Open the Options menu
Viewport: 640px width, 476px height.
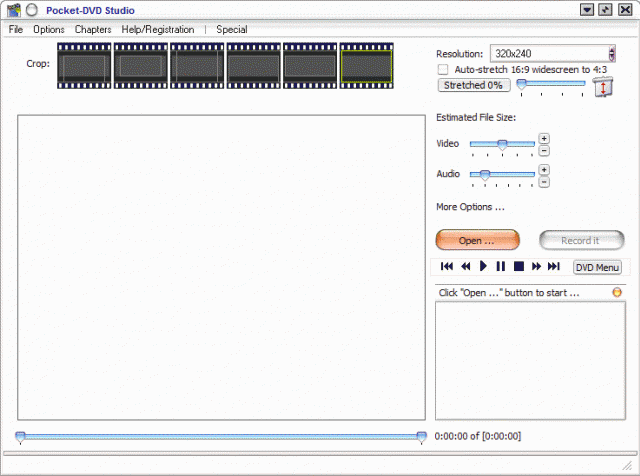pos(48,30)
